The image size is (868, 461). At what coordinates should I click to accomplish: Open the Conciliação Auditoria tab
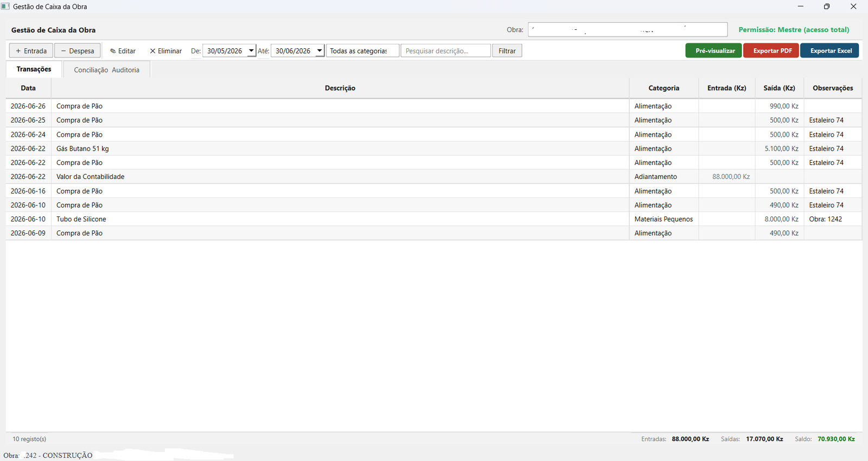click(106, 70)
